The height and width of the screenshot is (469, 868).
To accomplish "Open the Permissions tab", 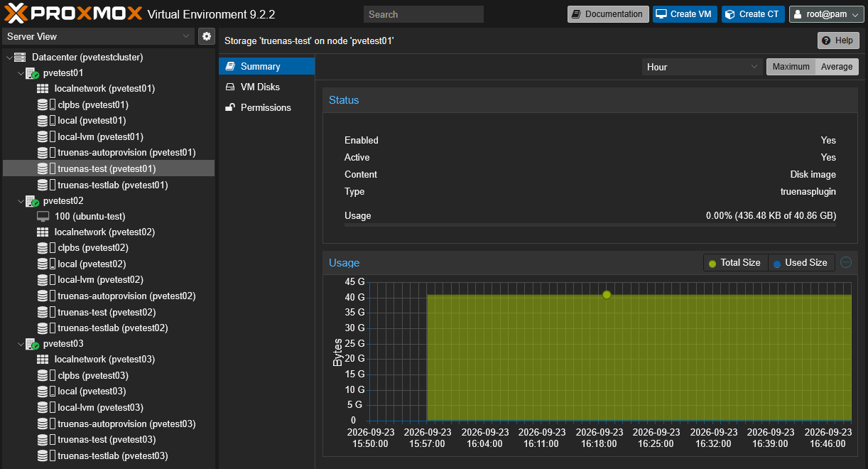I will (x=266, y=107).
